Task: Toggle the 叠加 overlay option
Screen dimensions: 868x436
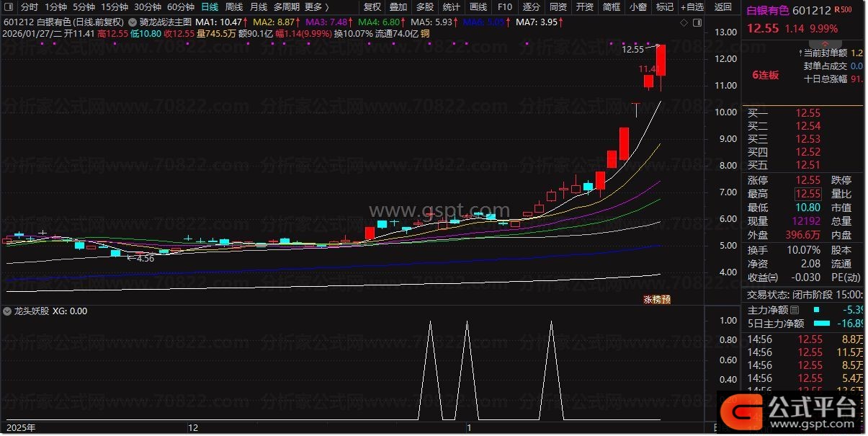Action: point(398,7)
